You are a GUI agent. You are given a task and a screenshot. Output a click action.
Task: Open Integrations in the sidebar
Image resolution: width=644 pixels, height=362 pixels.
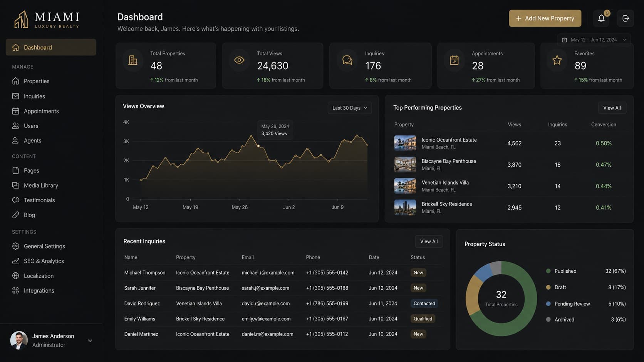[51, 290]
